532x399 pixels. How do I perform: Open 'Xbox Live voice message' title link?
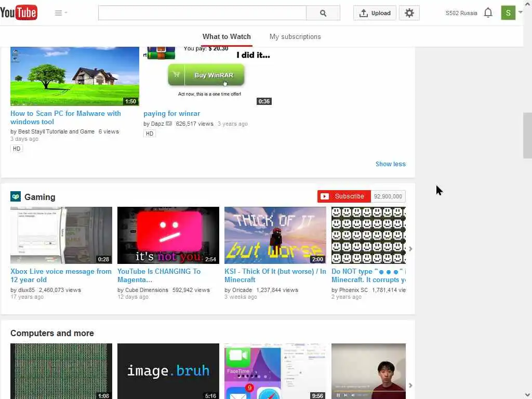(61, 275)
